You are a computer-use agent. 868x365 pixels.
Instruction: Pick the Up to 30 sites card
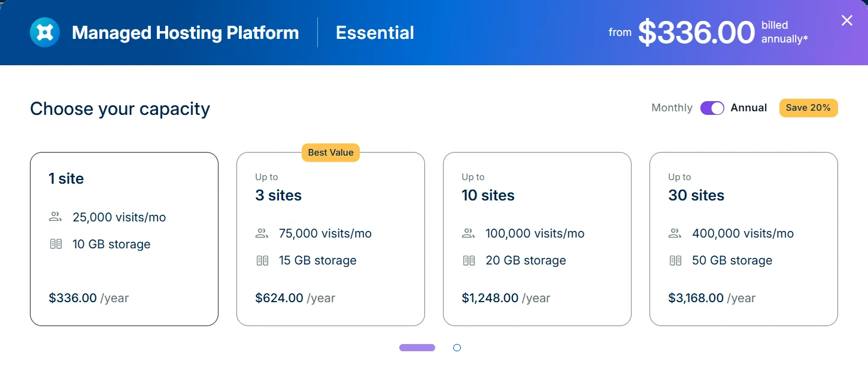(743, 239)
